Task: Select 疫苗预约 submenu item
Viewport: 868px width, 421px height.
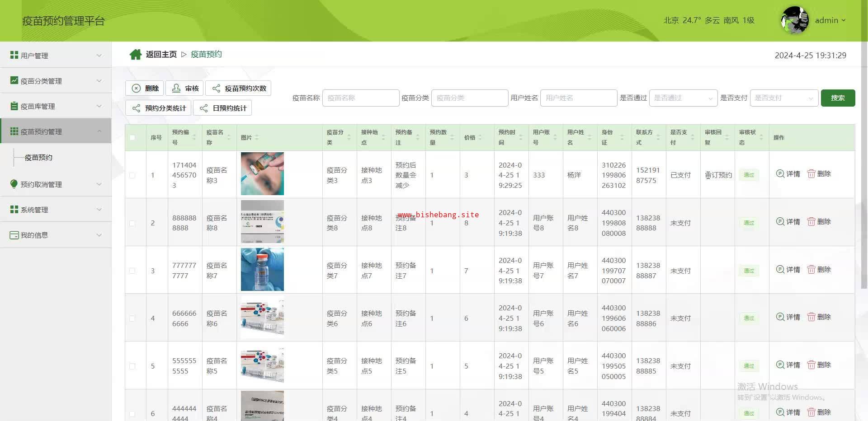Action: click(38, 158)
